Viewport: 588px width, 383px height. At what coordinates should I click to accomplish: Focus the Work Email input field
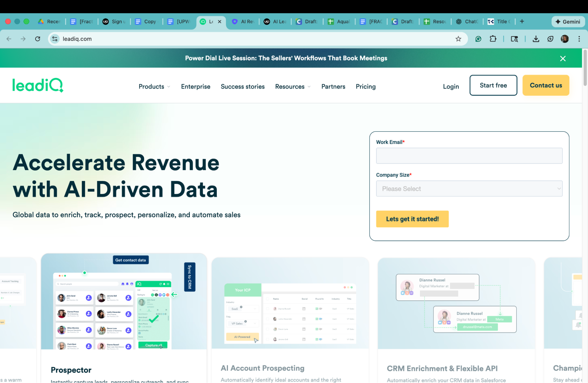[469, 156]
